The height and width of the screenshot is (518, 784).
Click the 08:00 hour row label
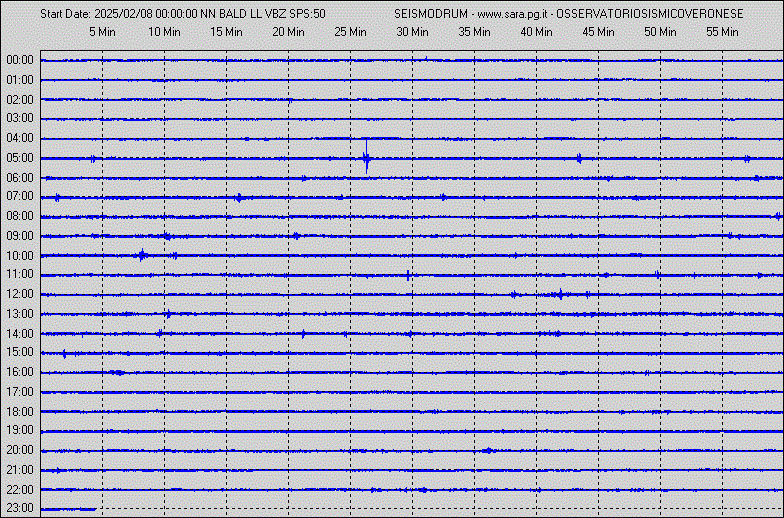pos(20,216)
